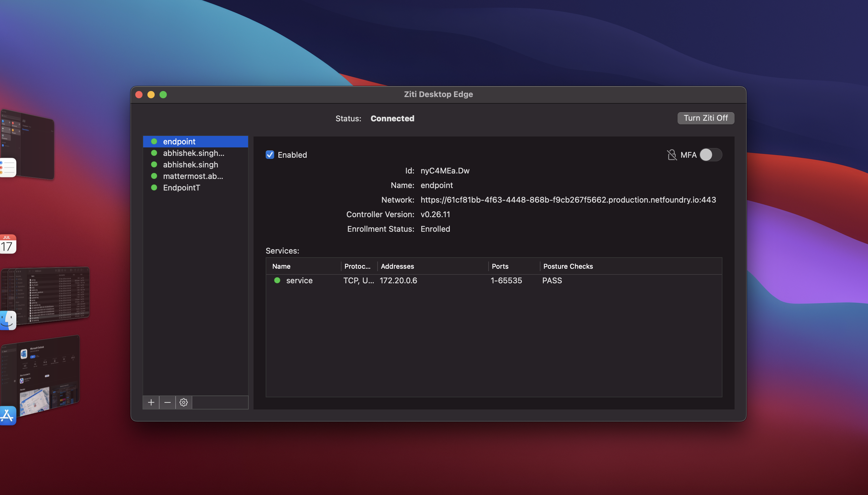Add a new identity with plus button
Image resolution: width=868 pixels, height=495 pixels.
coord(151,402)
